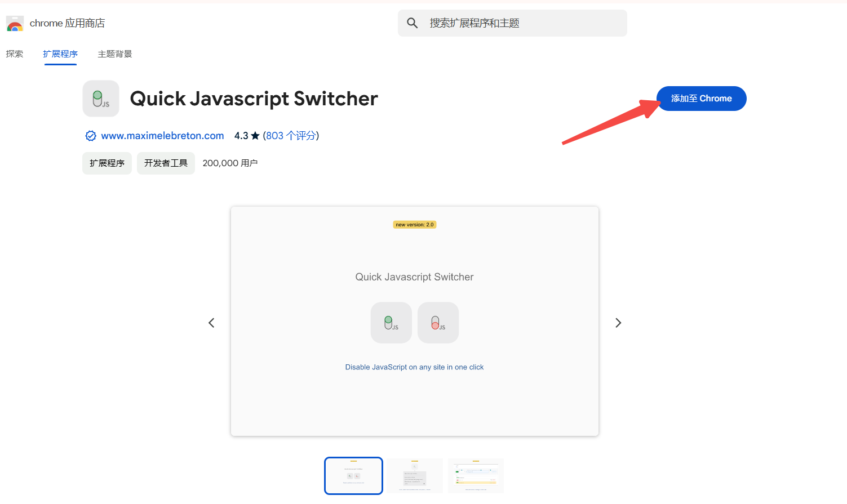This screenshot has height=504, width=847.
Task: Click the green JS switch icon in preview
Action: [x=391, y=323]
